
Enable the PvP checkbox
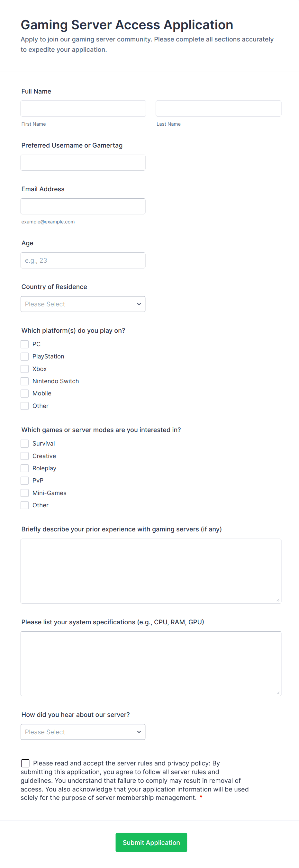(x=25, y=481)
